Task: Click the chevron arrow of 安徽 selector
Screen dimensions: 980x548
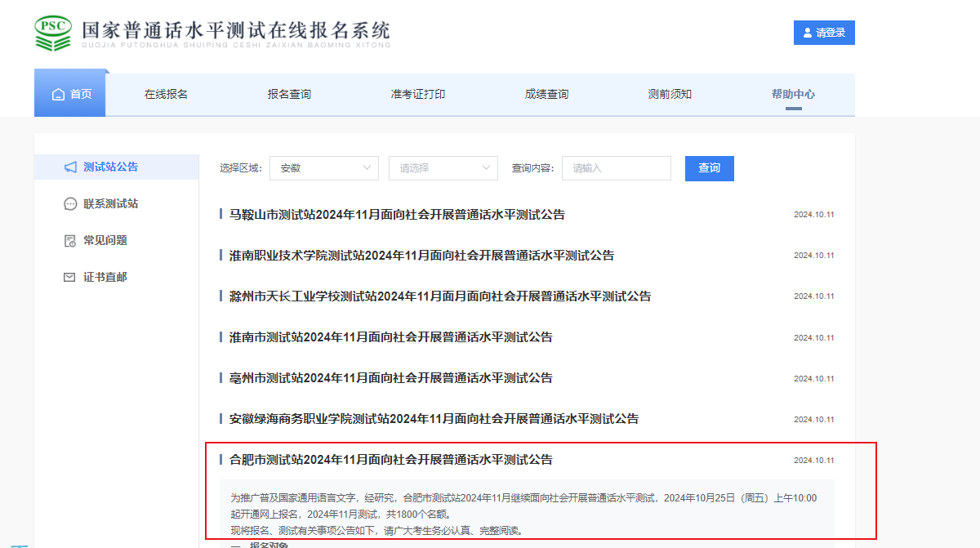Action: click(x=367, y=168)
